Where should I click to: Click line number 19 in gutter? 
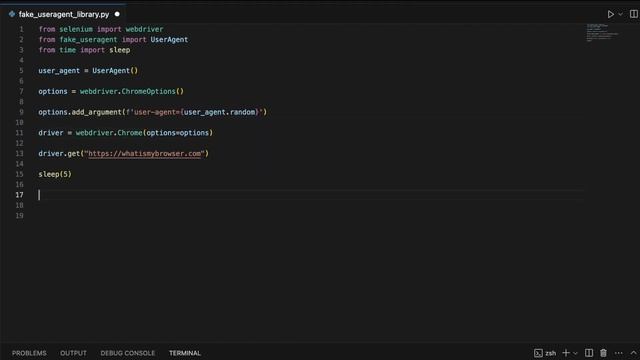click(x=19, y=216)
